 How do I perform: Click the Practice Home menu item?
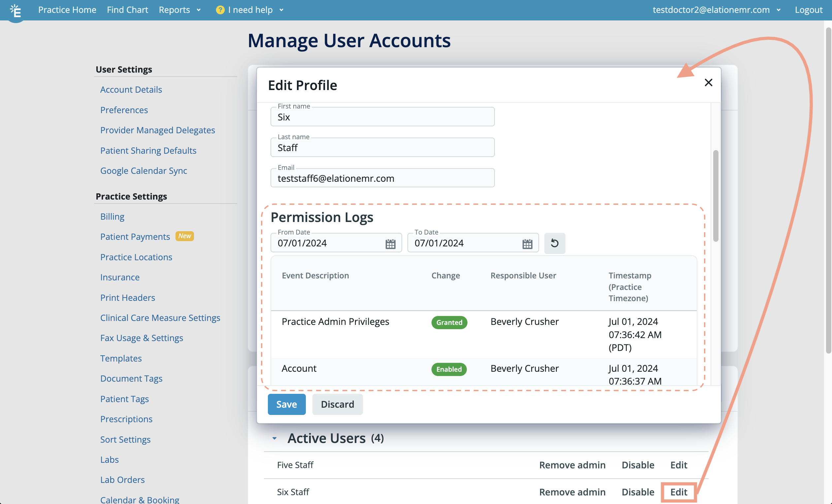pyautogui.click(x=67, y=9)
